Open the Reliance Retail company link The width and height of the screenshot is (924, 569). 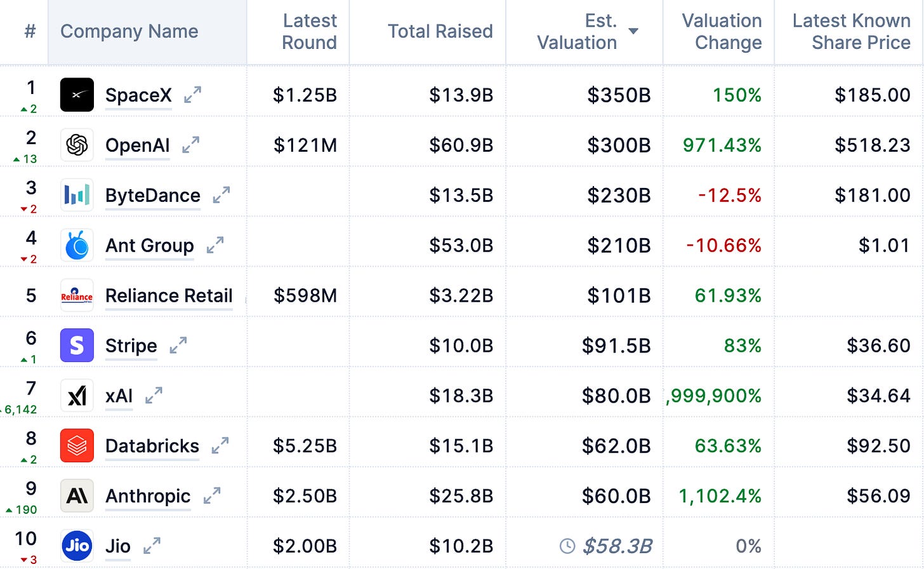(x=169, y=296)
